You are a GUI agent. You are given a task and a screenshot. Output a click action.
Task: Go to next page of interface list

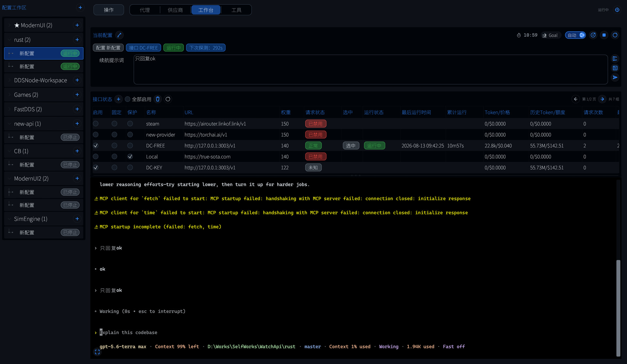click(x=602, y=99)
